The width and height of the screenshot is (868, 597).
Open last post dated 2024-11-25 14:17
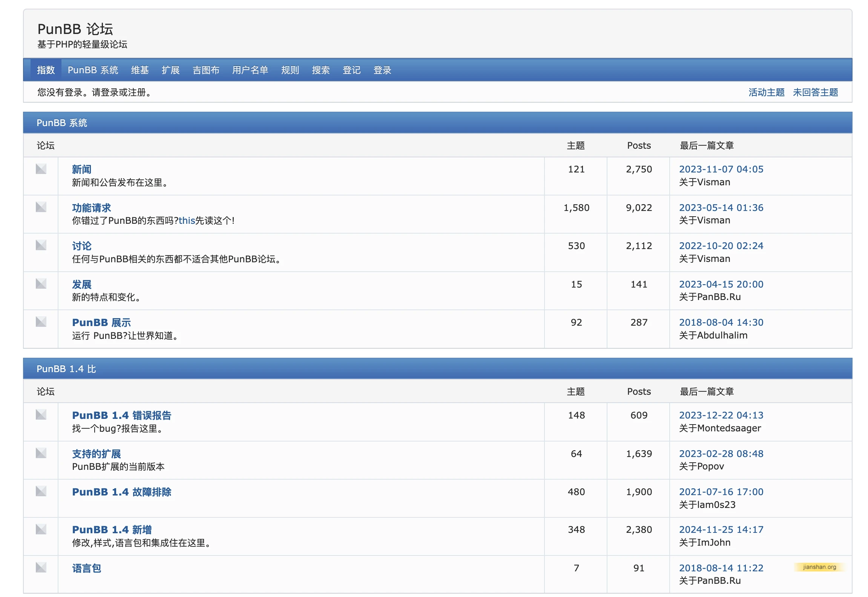(x=721, y=529)
